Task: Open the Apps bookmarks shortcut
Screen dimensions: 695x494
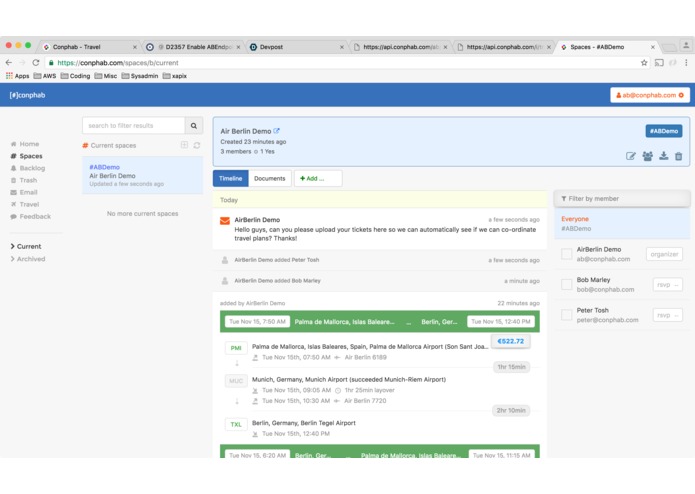Action: [17, 76]
